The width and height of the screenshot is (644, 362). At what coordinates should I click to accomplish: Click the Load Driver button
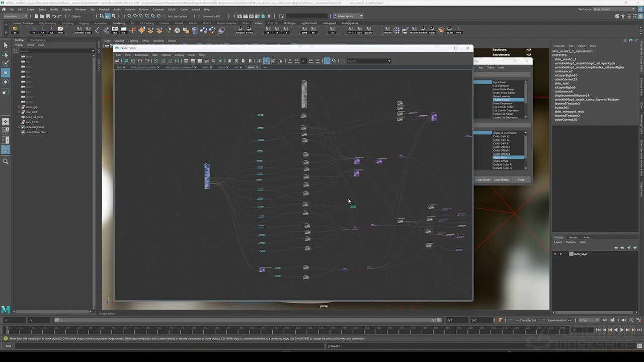[483, 179]
